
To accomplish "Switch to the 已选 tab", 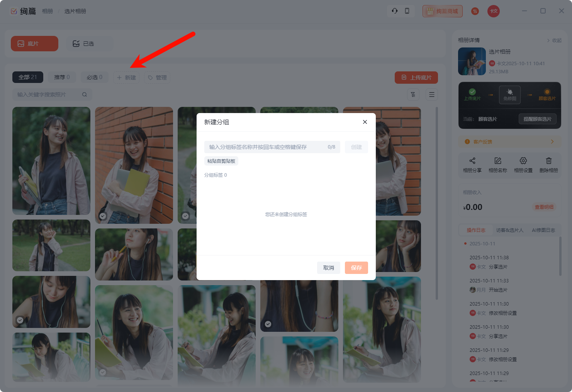I will pyautogui.click(x=89, y=44).
